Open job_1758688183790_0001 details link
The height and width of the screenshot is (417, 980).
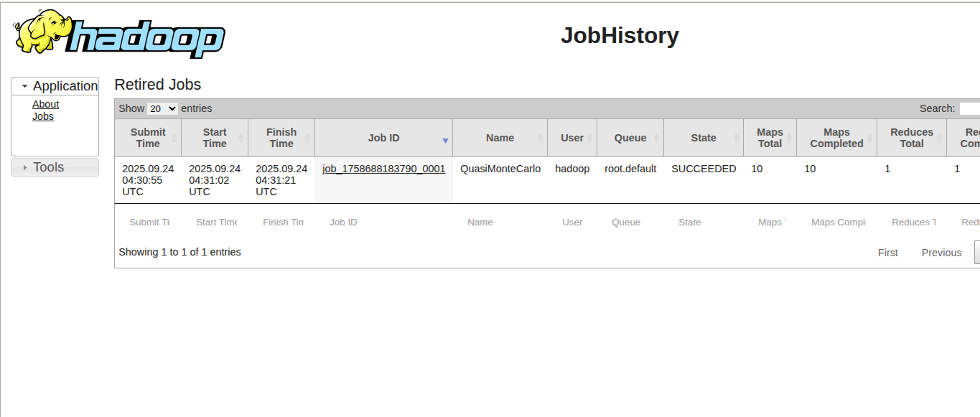pos(383,169)
